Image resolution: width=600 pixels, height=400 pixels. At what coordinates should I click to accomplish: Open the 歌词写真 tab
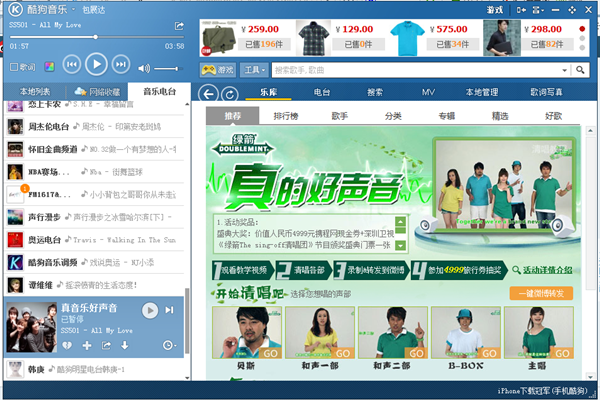[x=546, y=92]
